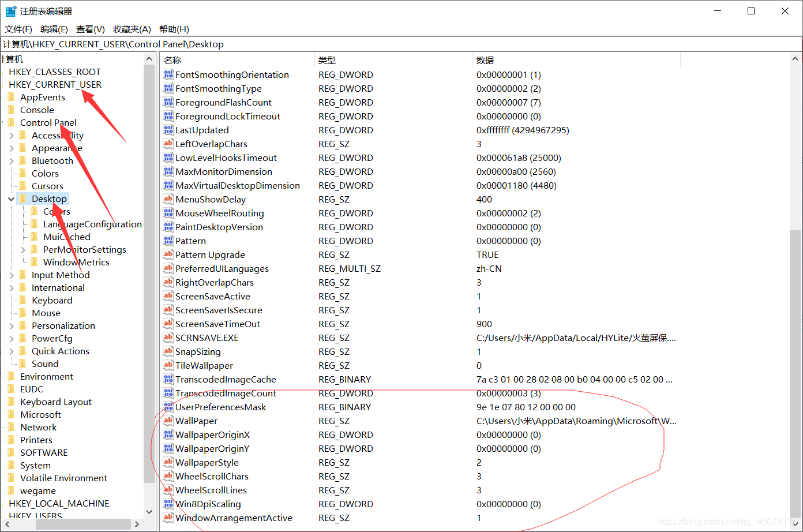Select the Volatile Environment key
Image resolution: width=803 pixels, height=532 pixels.
point(63,478)
